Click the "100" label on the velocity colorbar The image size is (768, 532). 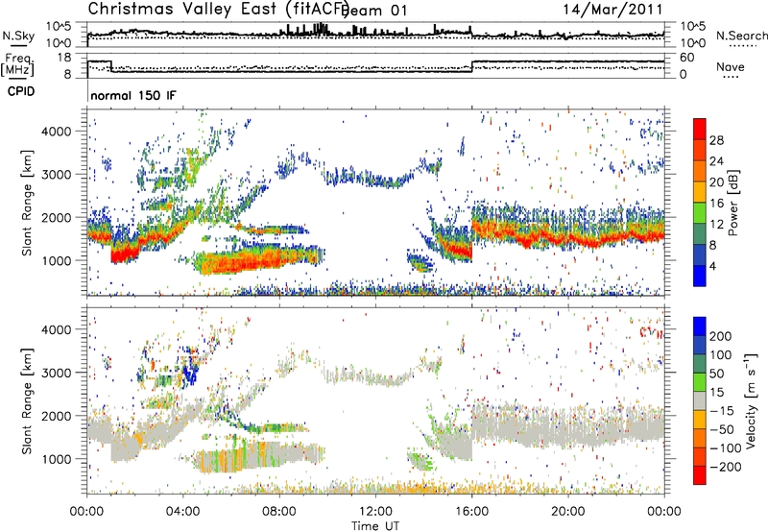click(721, 355)
